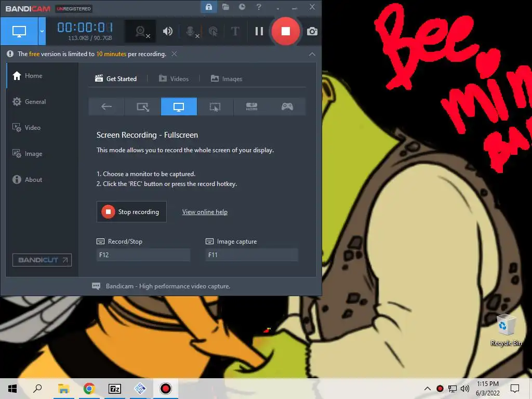
Task: Open the taskbar clock showing 1:15 PM
Action: point(487,389)
